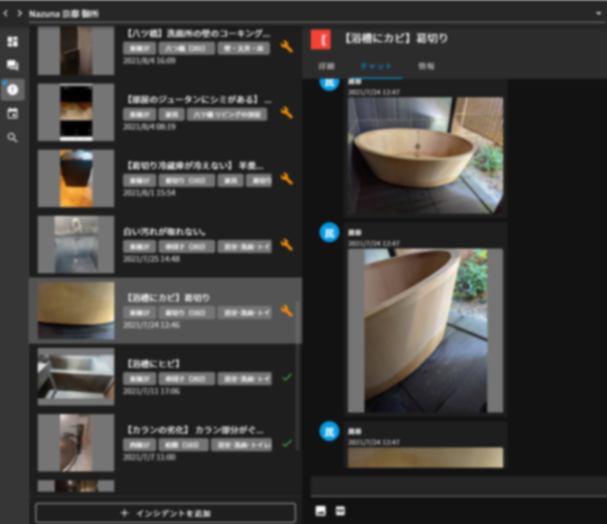This screenshot has height=524, width=607.
Task: Click the 【浴槽にカビ】 title in the detail header
Action: click(396, 39)
